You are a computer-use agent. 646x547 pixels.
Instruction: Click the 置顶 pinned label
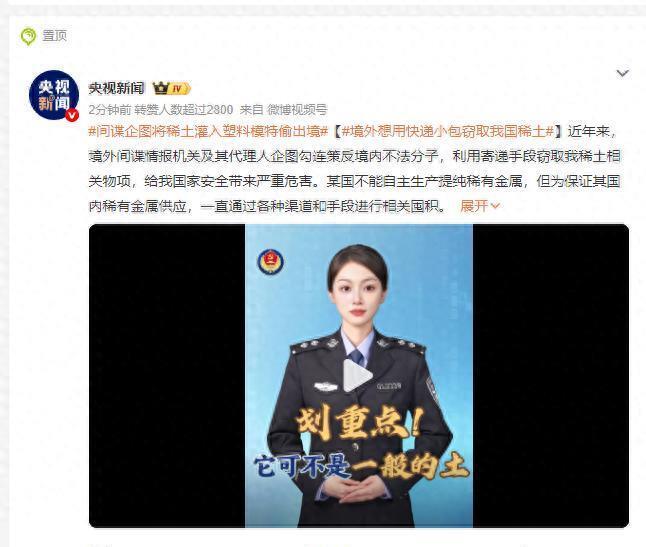(54, 35)
